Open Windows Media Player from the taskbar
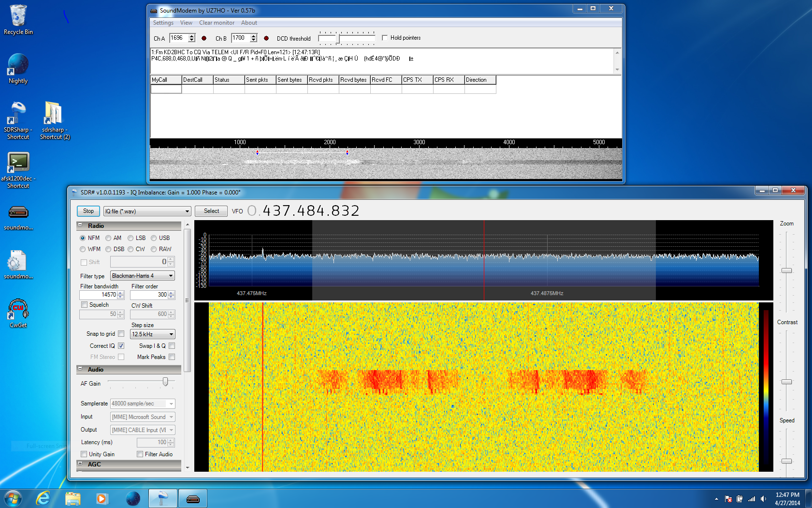The width and height of the screenshot is (812, 508). click(x=101, y=498)
